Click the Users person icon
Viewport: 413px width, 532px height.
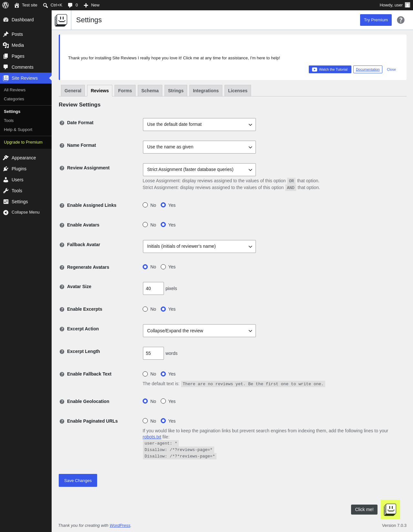(x=6, y=180)
